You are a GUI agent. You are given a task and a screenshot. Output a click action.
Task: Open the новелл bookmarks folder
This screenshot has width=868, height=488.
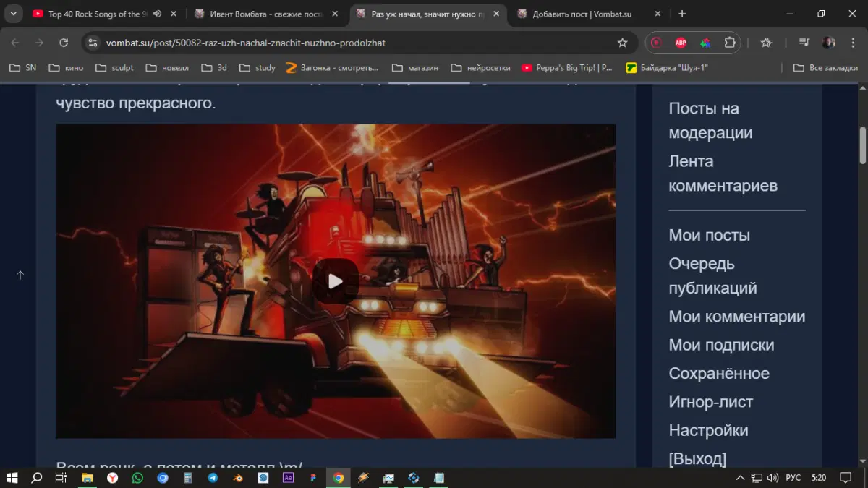point(167,67)
